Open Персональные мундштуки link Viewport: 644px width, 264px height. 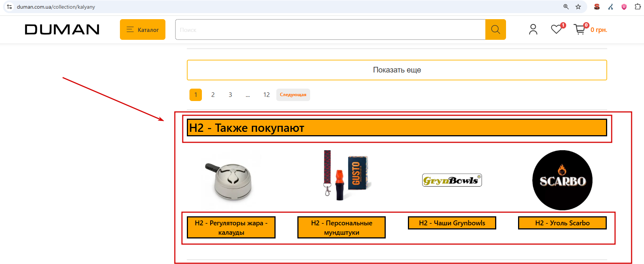point(342,228)
